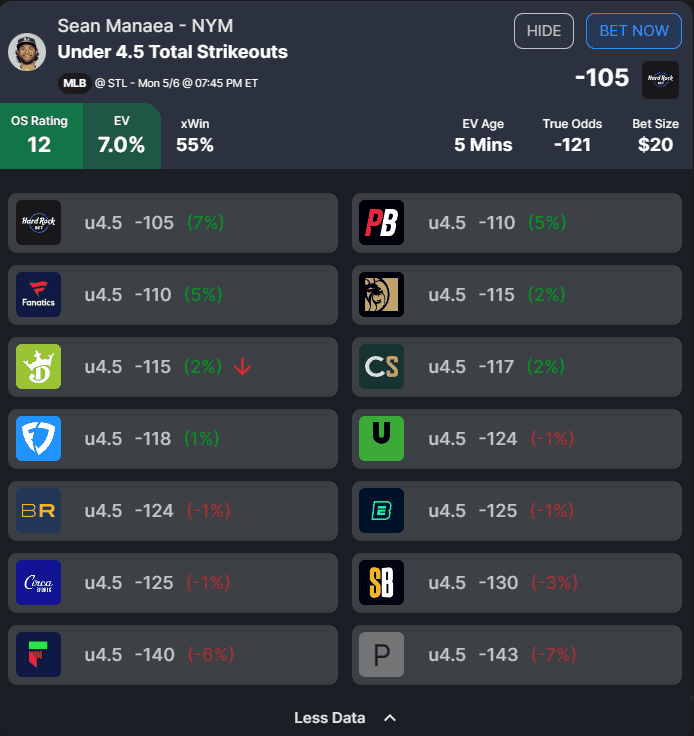Click the BET NOW button
Image resolution: width=694 pixels, height=736 pixels.
click(634, 31)
